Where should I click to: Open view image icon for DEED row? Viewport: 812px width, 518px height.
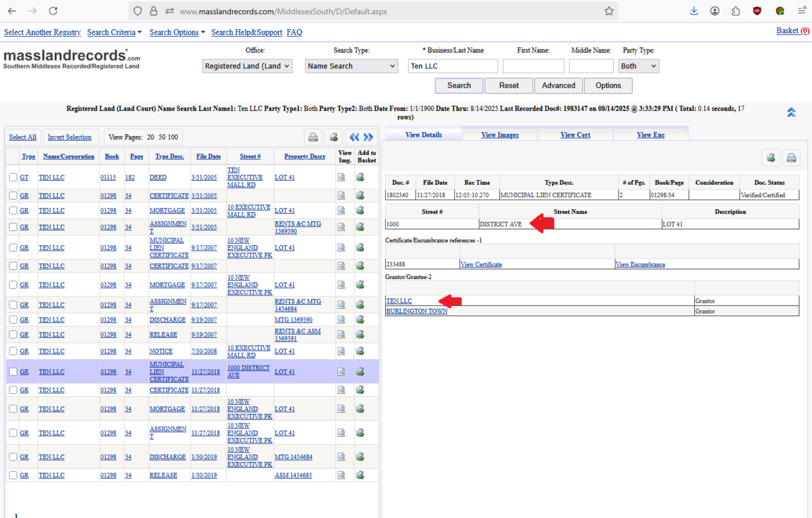342,177
